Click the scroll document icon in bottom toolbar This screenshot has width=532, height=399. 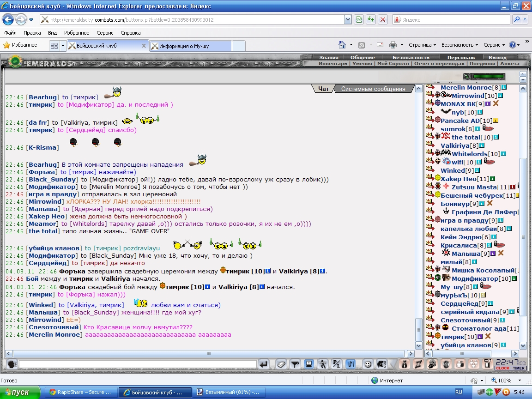(418, 365)
